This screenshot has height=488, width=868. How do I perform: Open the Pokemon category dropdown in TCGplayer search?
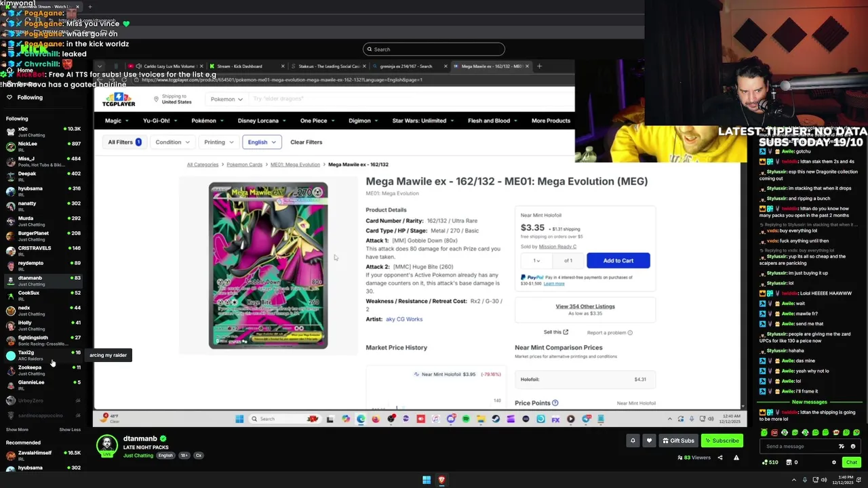click(226, 99)
